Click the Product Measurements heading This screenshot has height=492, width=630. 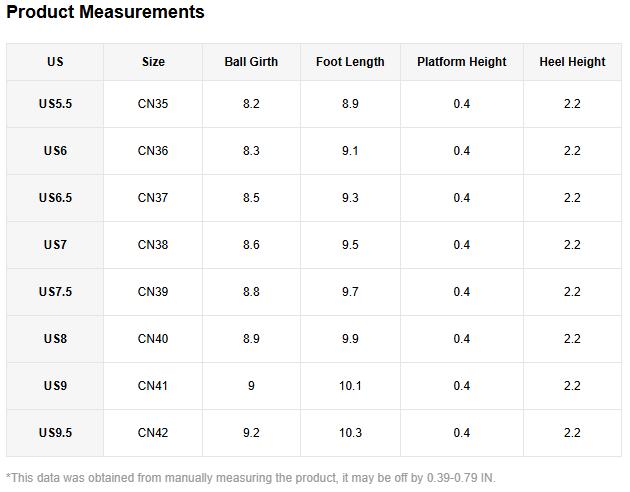click(105, 13)
